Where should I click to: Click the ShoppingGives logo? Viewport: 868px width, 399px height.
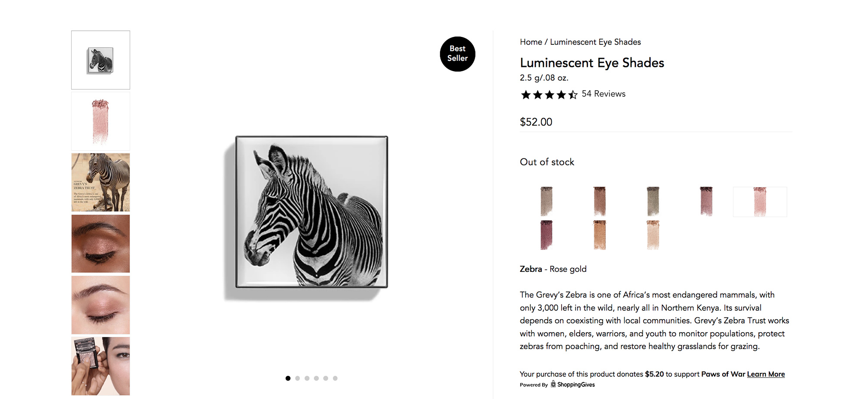573,385
